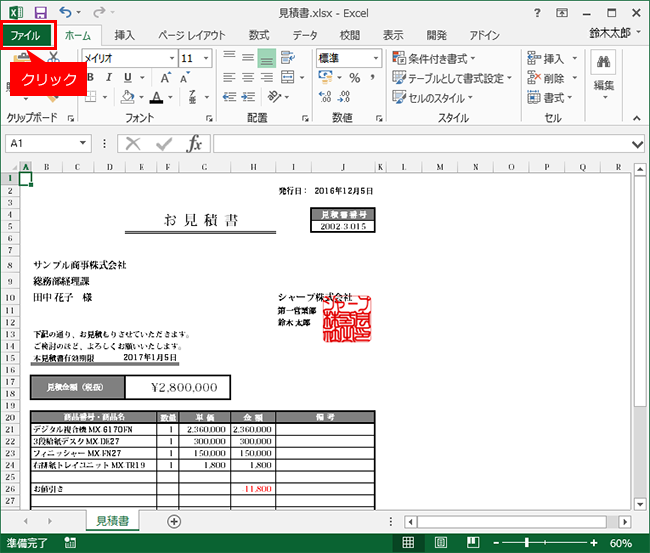The height and width of the screenshot is (553, 650).
Task: Click the vertical scrollbar down arrow
Action: click(640, 504)
